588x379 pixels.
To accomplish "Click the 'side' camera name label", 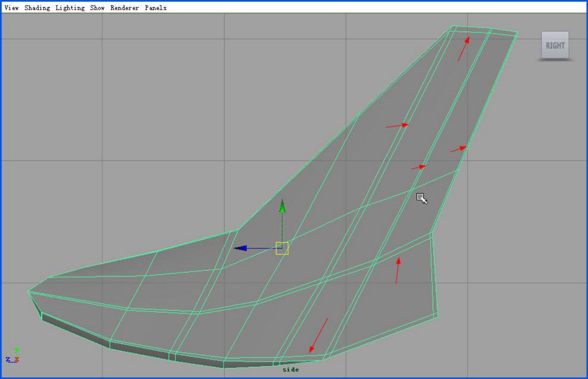I will pyautogui.click(x=291, y=370).
